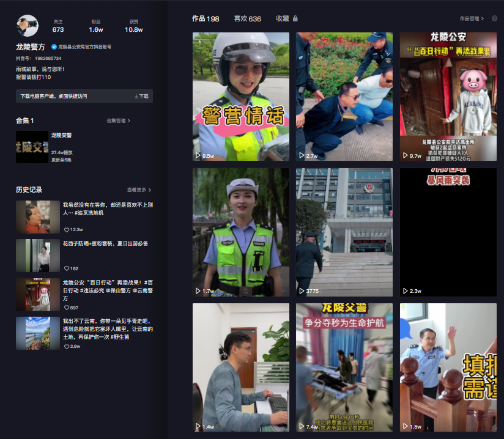The height and width of the screenshot is (439, 504).
Task: Open the 龙陵交警 collection thumbnail
Action: click(32, 147)
